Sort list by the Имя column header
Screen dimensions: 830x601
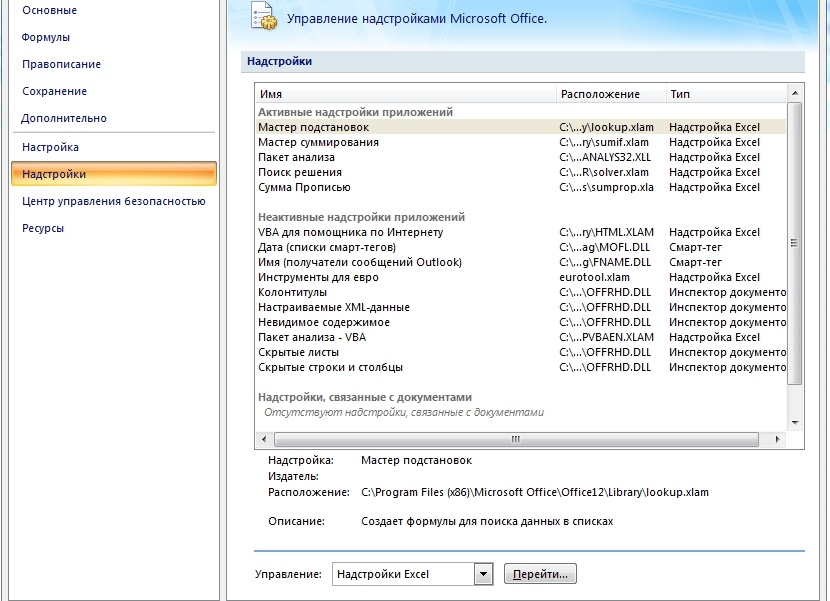(x=405, y=94)
